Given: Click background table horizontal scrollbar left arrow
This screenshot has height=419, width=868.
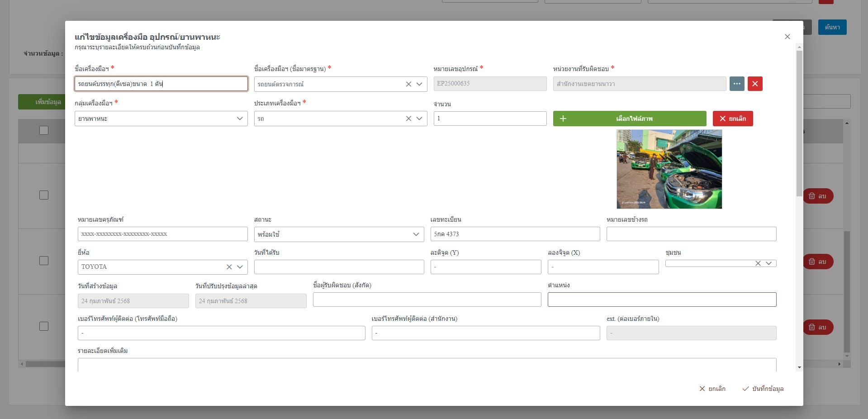Looking at the screenshot, I should (x=22, y=364).
